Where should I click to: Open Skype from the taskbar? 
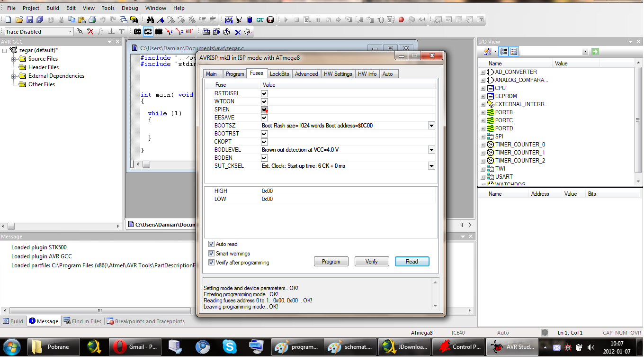[x=230, y=347]
